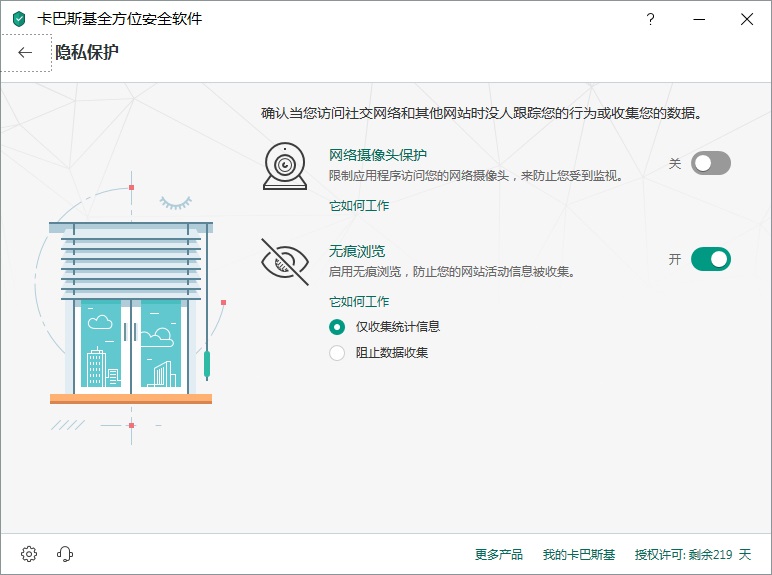The height and width of the screenshot is (575, 772).
Task: Click the 隐私保护 page heading
Action: (87, 52)
